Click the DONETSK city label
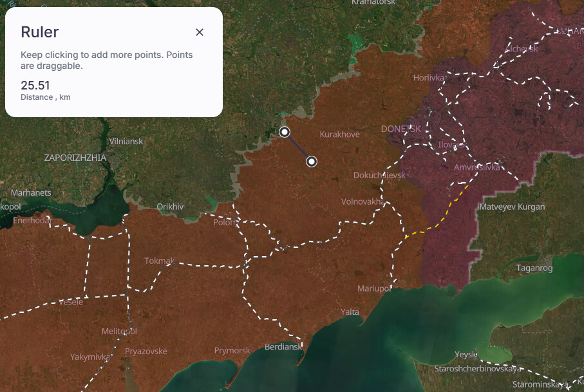584x392 pixels. 400,129
